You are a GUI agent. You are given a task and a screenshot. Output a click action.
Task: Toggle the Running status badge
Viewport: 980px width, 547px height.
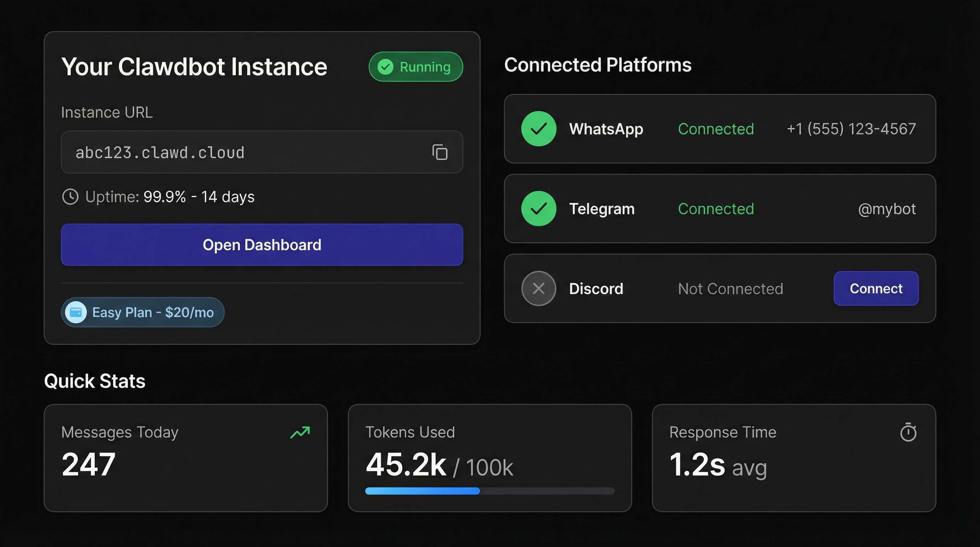pos(416,67)
